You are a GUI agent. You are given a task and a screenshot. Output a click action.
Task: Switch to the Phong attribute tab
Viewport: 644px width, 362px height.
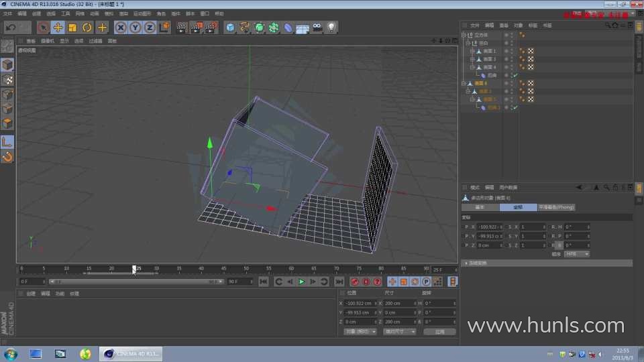[x=556, y=207]
